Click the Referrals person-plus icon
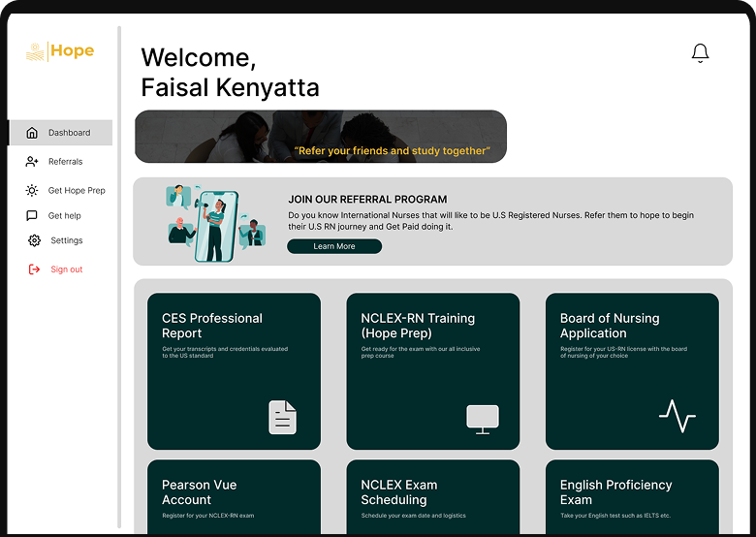 (x=32, y=162)
